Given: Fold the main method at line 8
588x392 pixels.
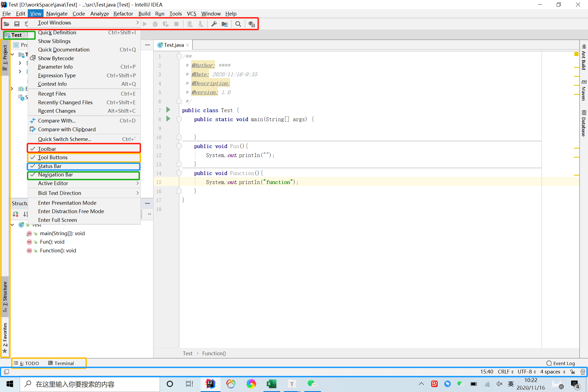Looking at the screenshot, I should (179, 119).
